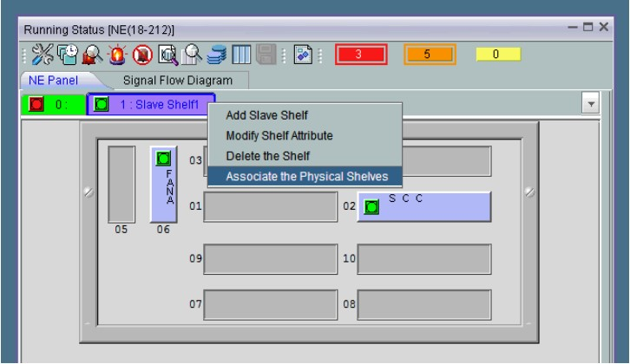The height and width of the screenshot is (364, 630).
Task: Click the empty slot 09 in shelf
Action: (270, 259)
